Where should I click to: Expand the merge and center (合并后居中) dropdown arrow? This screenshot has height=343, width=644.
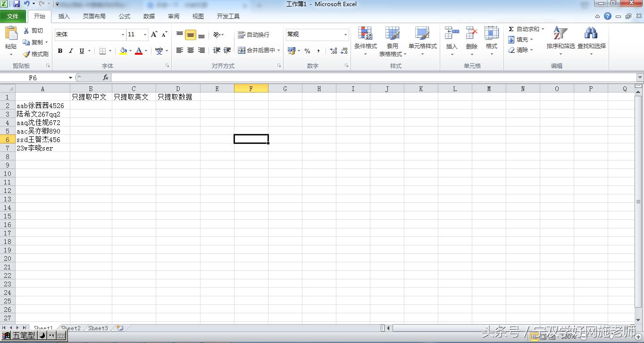click(279, 50)
